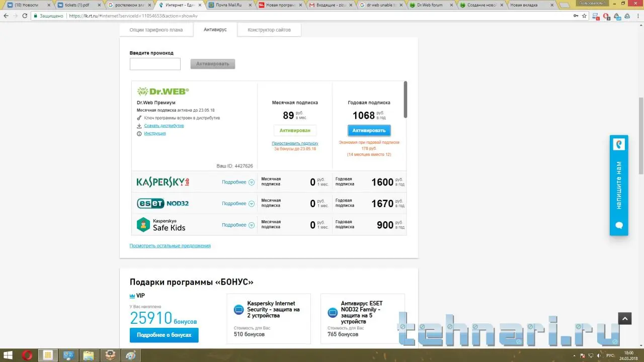The width and height of the screenshot is (644, 362).
Task: Click the Safe Kids yearly price 900
Action: 385,225
